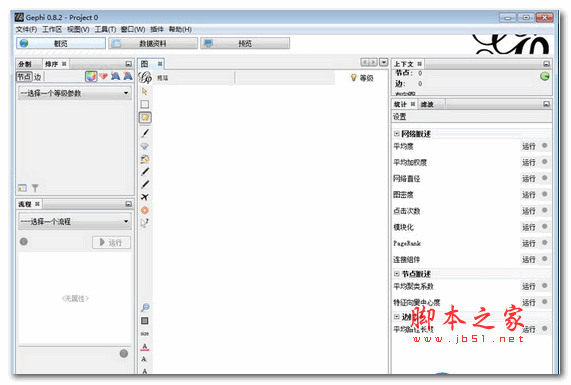Click the Gephi swirl logo icon in graph toolbar
The image size is (571, 385).
point(145,77)
